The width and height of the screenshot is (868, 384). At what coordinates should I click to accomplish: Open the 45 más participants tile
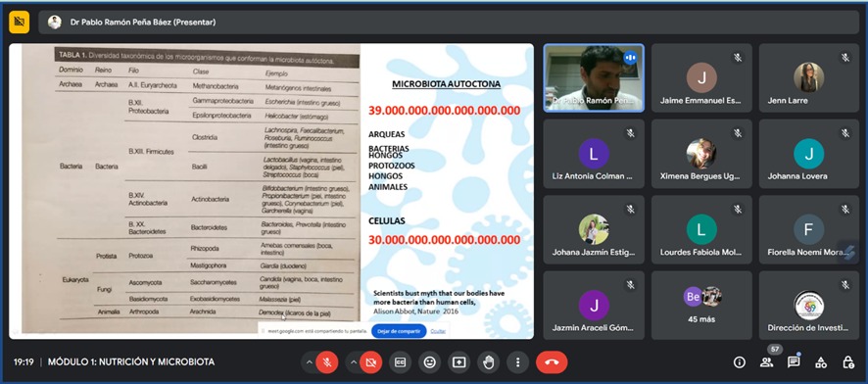pos(701,305)
